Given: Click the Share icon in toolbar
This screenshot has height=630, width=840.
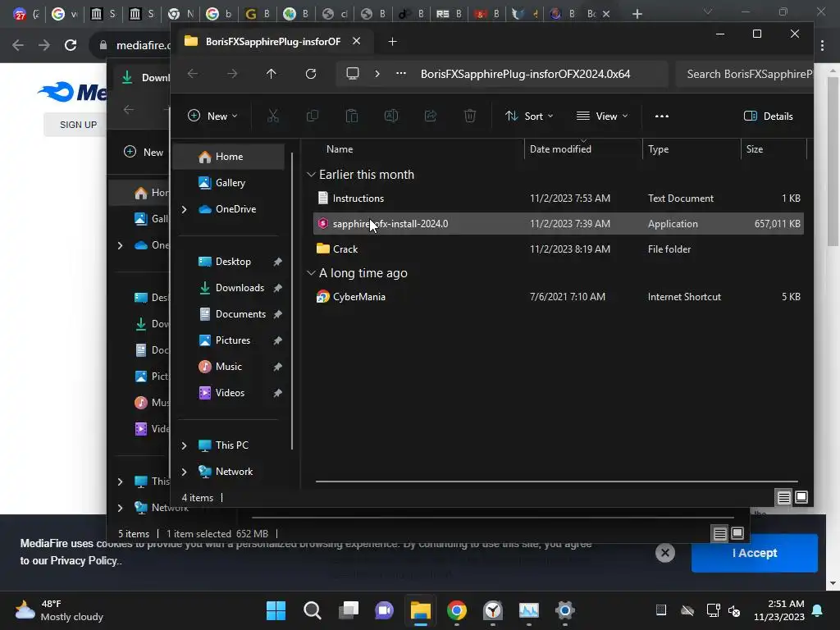Looking at the screenshot, I should click(430, 116).
